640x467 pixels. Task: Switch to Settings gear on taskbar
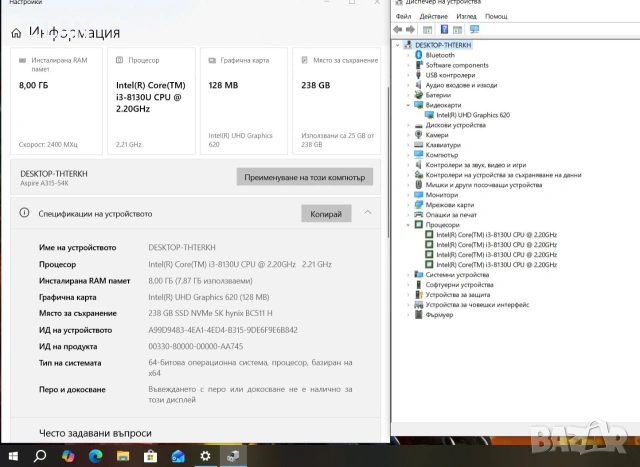(x=205, y=456)
